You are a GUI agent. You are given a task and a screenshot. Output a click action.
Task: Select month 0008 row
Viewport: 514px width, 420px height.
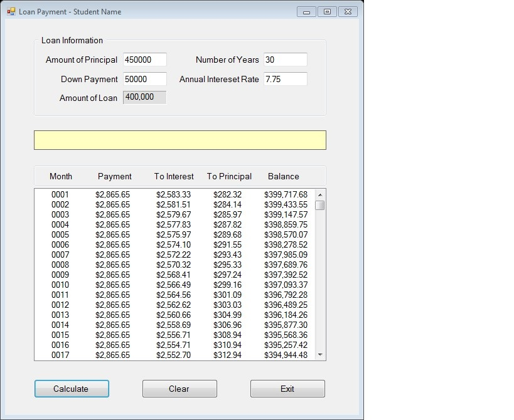[174, 265]
